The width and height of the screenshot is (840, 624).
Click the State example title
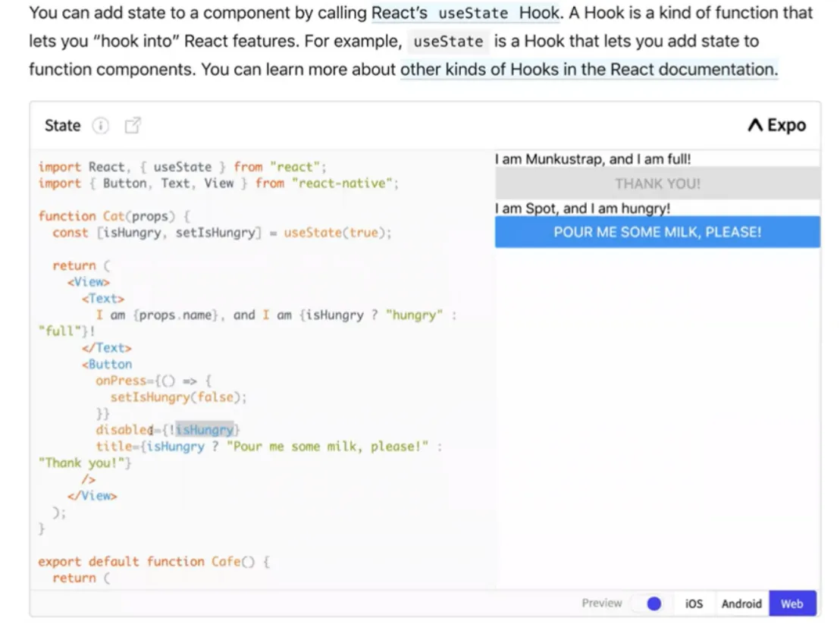click(x=63, y=125)
